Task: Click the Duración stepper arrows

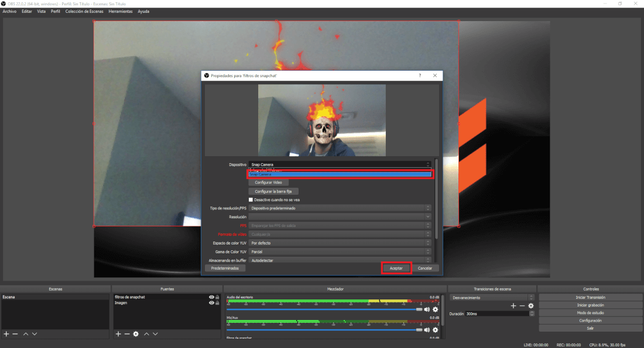Action: 532,313
